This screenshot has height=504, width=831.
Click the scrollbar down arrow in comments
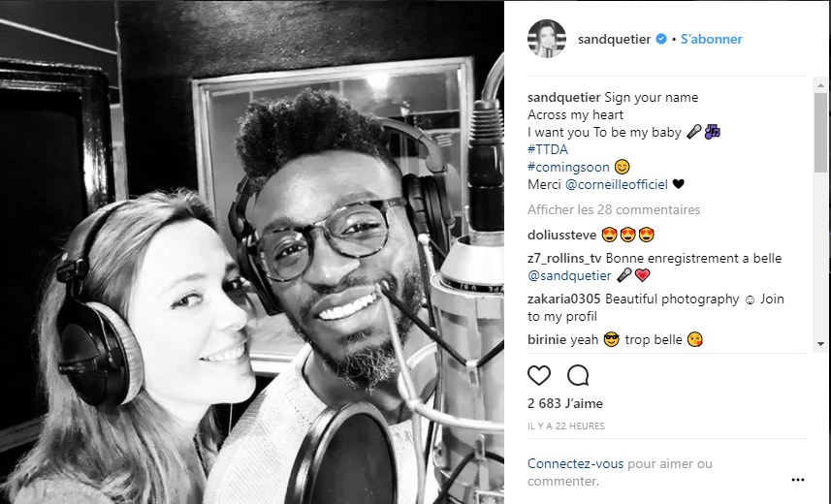(x=820, y=344)
